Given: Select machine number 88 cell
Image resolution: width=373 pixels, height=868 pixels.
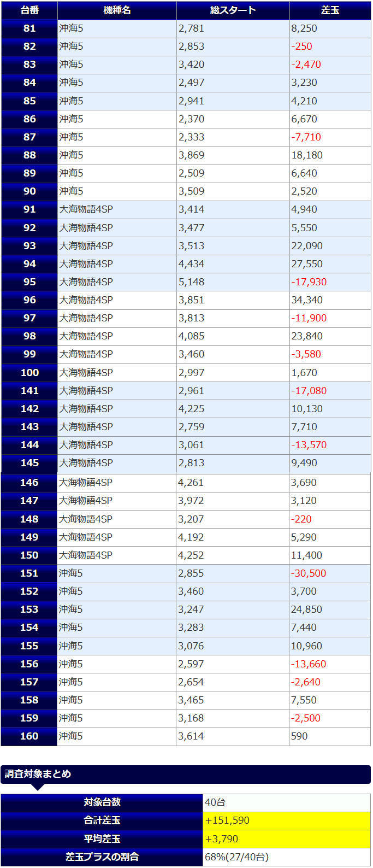Looking at the screenshot, I should coord(29,155).
